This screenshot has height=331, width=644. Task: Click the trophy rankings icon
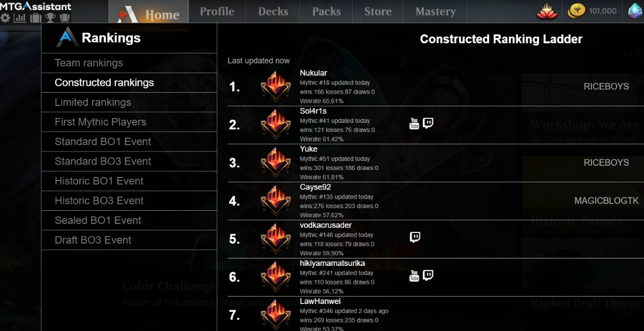point(50,18)
